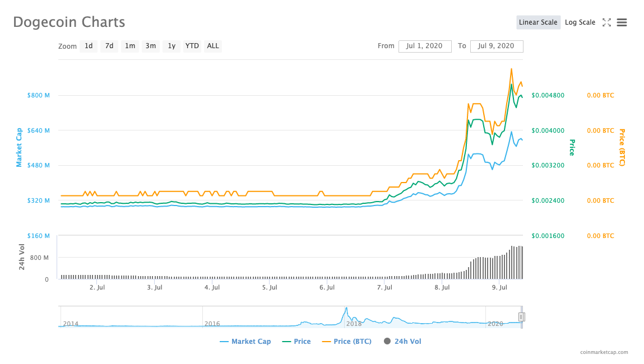Set zoom range to YTD
644x364 pixels.
[192, 46]
